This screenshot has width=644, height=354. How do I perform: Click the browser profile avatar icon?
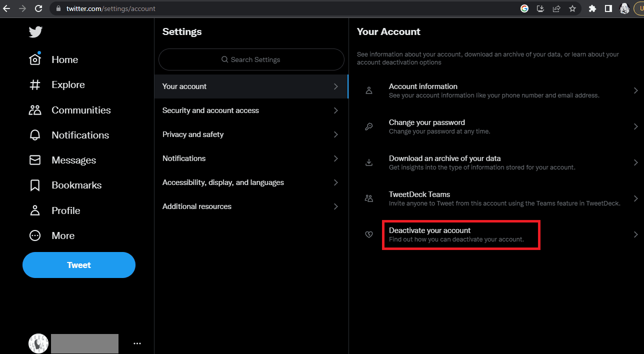pyautogui.click(x=624, y=8)
